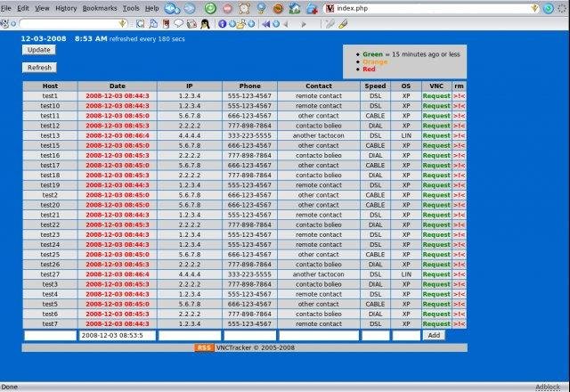This screenshot has height=392, width=570.
Task: Click the empty IP input field in add row
Action: point(190,335)
